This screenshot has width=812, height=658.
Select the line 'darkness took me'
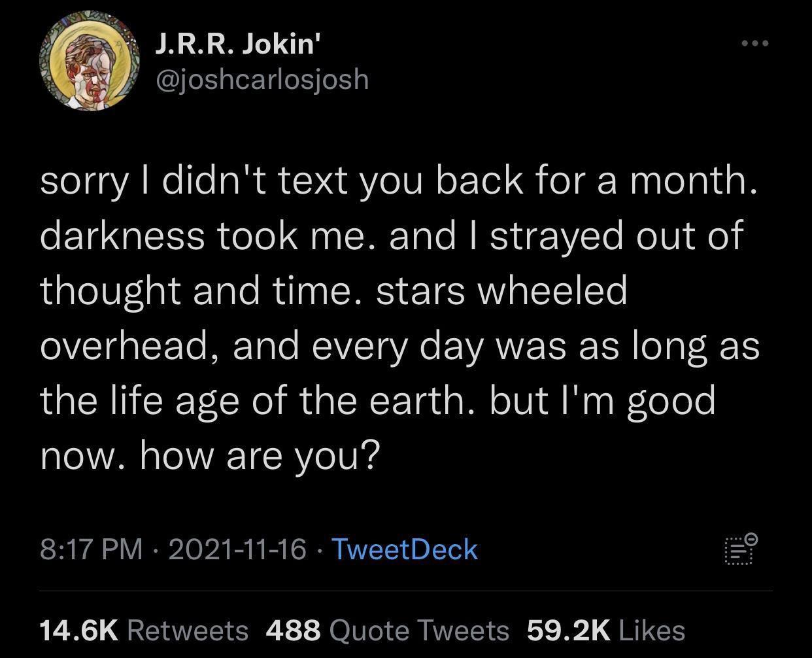coord(207,235)
